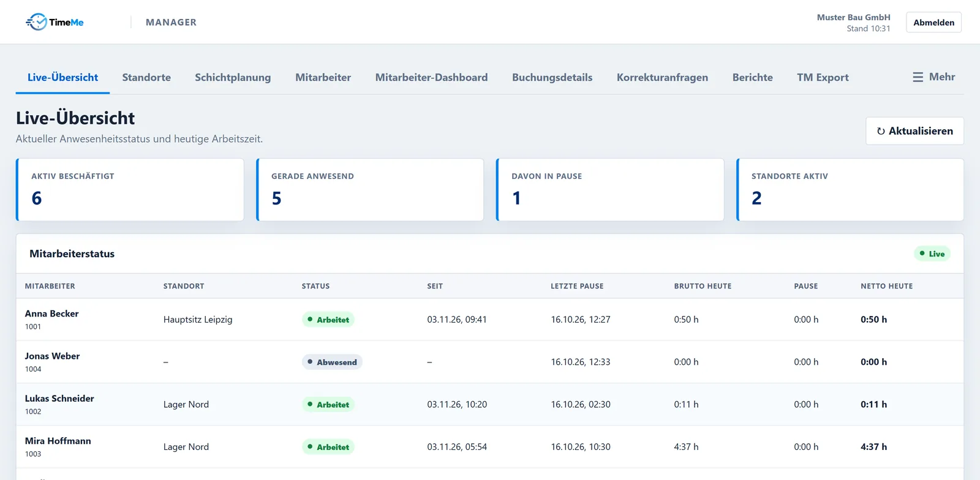Click the Seit column header

435,286
